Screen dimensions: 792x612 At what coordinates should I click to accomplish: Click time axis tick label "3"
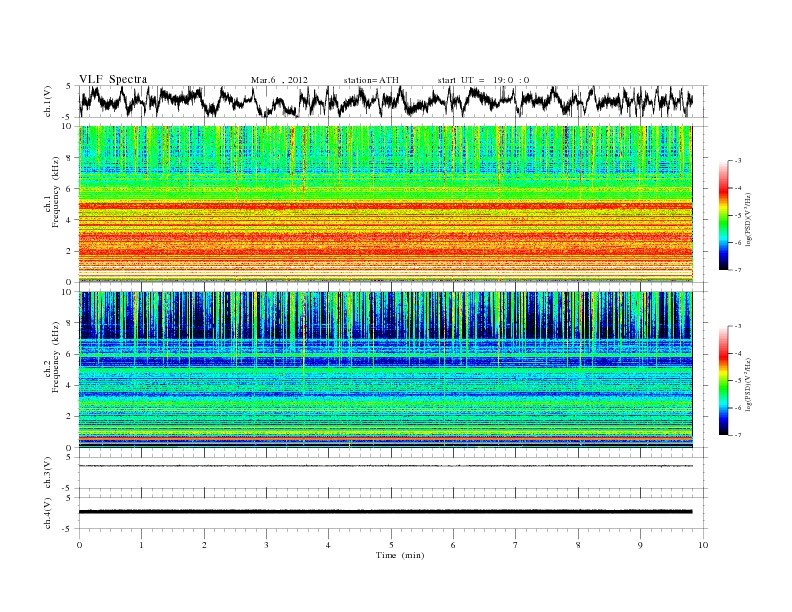click(x=266, y=545)
